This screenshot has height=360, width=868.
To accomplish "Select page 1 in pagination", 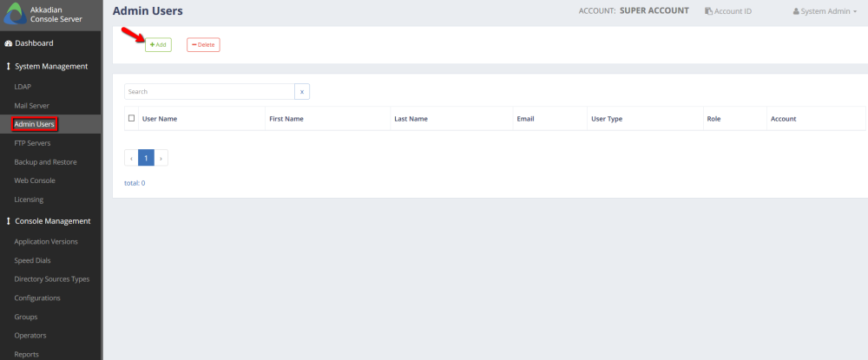I will (146, 158).
